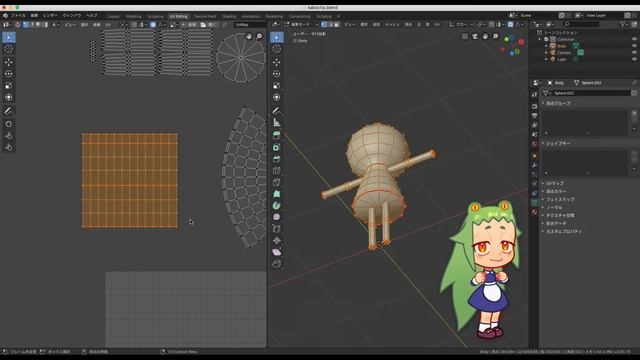Select the Measure tool in 3D viewport toolbar
This screenshot has height=360, width=640.
click(x=277, y=122)
